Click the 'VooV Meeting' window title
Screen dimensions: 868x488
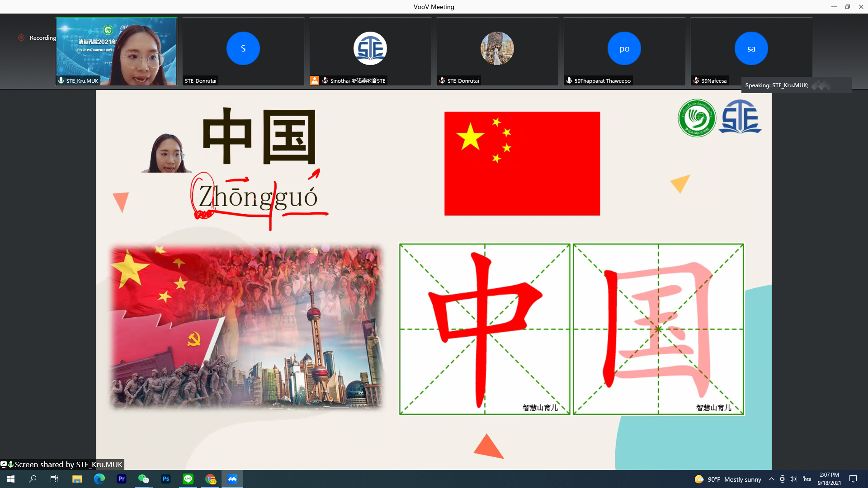coord(434,7)
